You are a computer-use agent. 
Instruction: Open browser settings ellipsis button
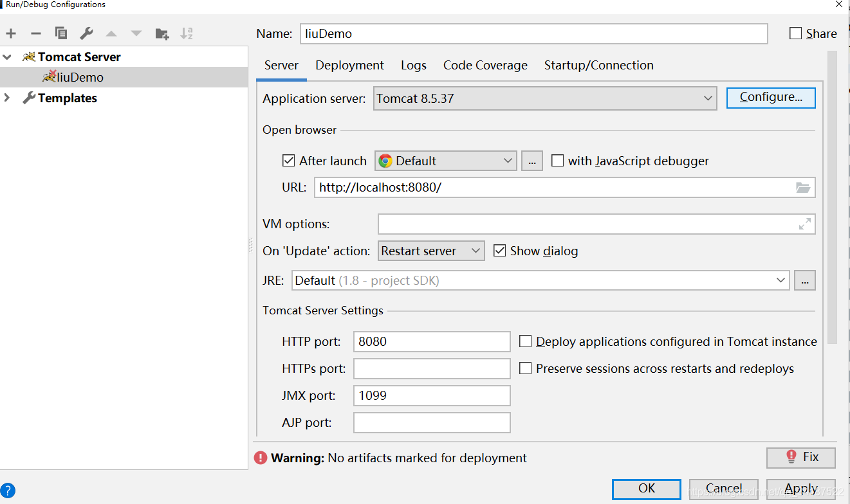point(531,161)
